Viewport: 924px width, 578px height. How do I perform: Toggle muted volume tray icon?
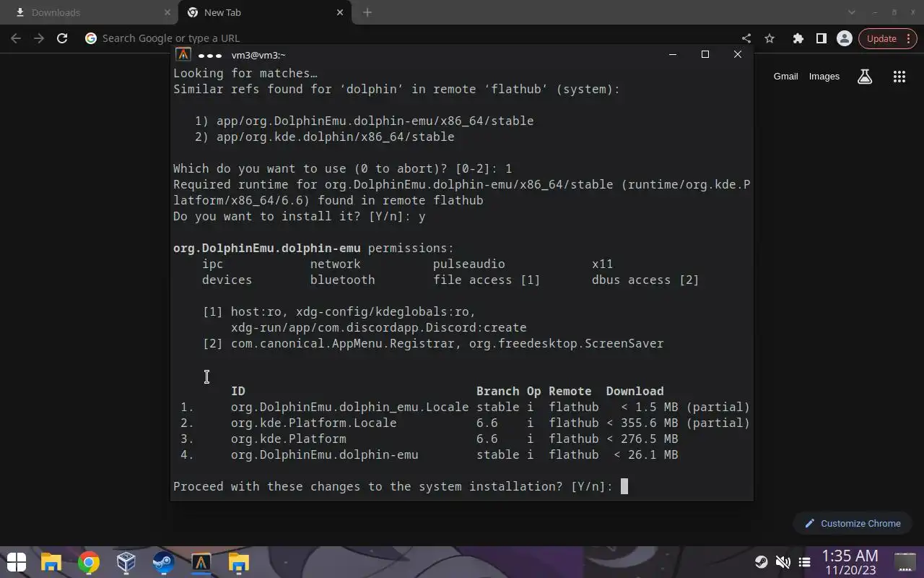coord(783,562)
